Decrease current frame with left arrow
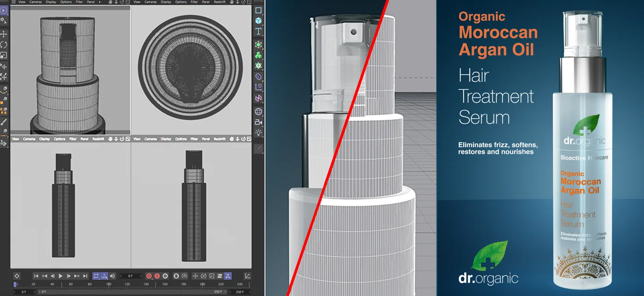This screenshot has width=644, height=296. click(121, 276)
